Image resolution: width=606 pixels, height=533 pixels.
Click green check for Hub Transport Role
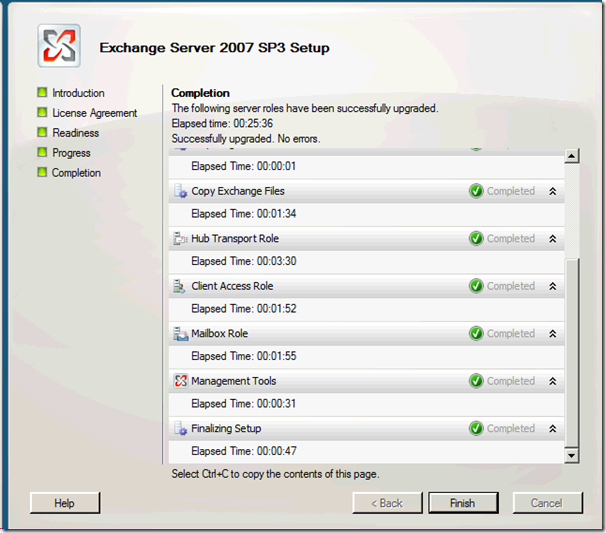point(476,238)
